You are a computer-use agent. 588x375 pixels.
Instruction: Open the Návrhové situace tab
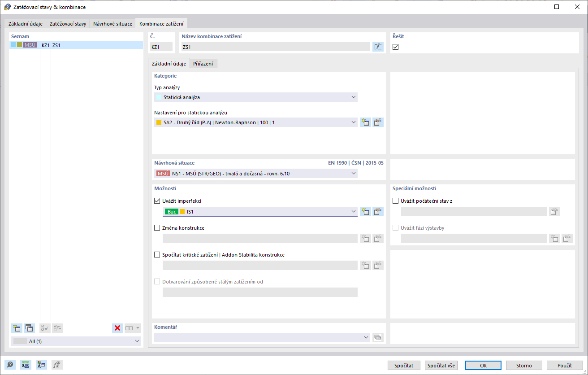tap(113, 24)
